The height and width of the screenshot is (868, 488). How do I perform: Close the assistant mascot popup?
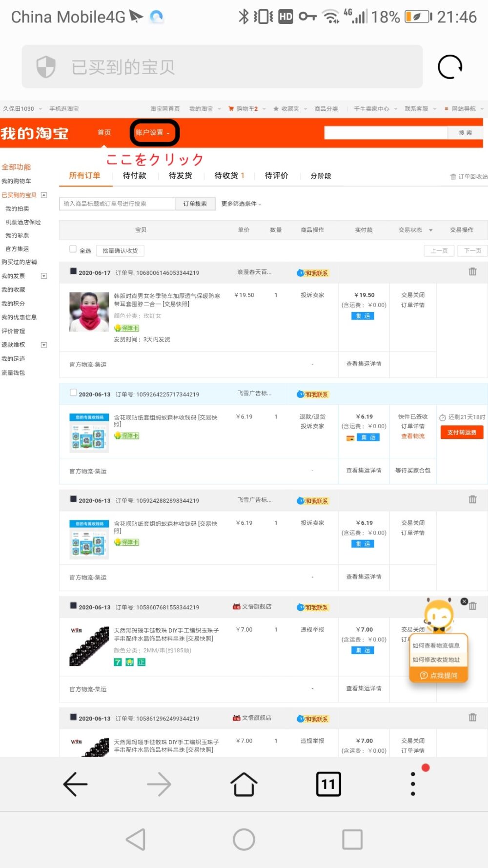(464, 601)
